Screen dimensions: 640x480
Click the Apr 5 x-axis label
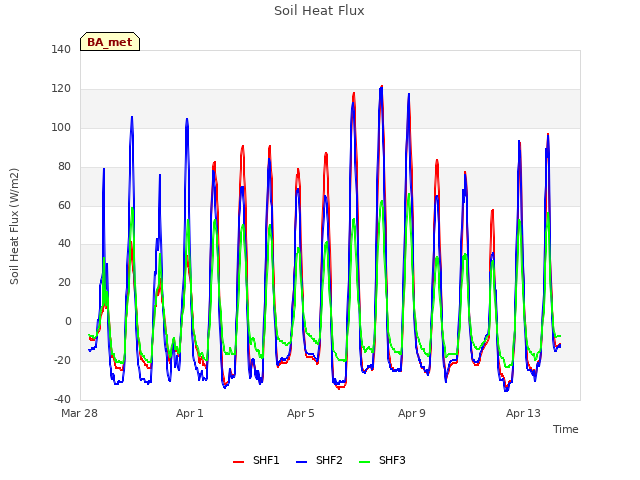(301, 413)
